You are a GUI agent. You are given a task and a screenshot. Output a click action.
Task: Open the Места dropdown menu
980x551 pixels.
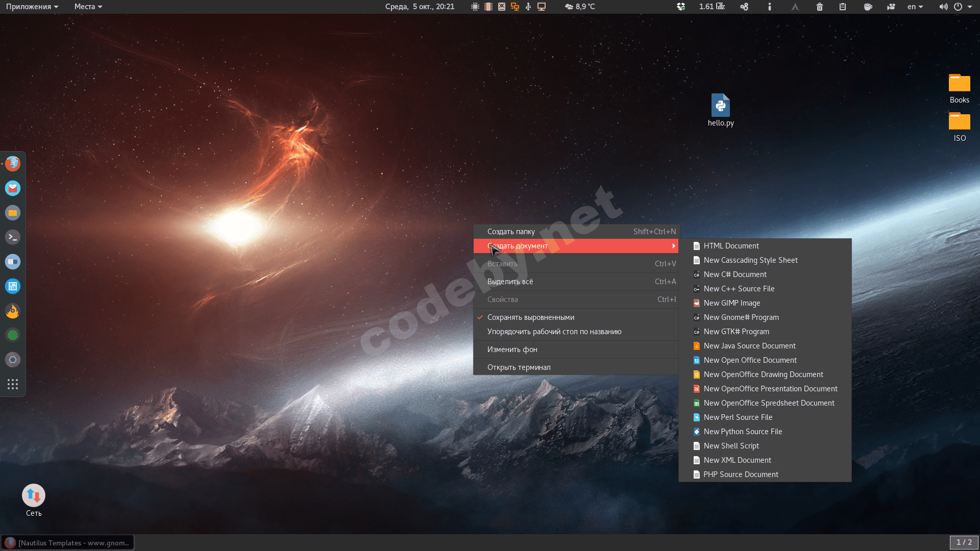tap(88, 7)
